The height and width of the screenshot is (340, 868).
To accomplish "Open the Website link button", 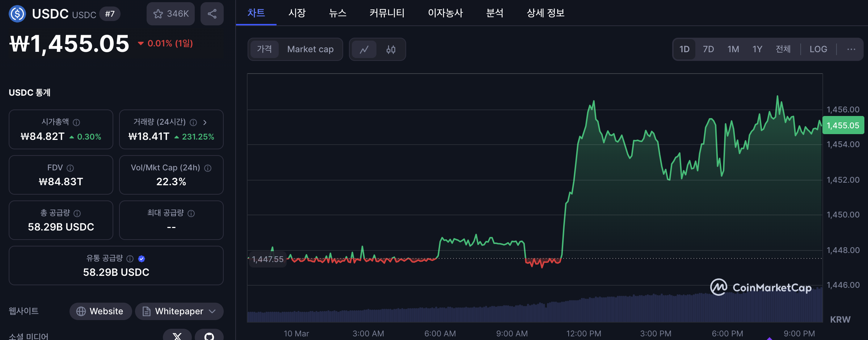I will click(101, 311).
